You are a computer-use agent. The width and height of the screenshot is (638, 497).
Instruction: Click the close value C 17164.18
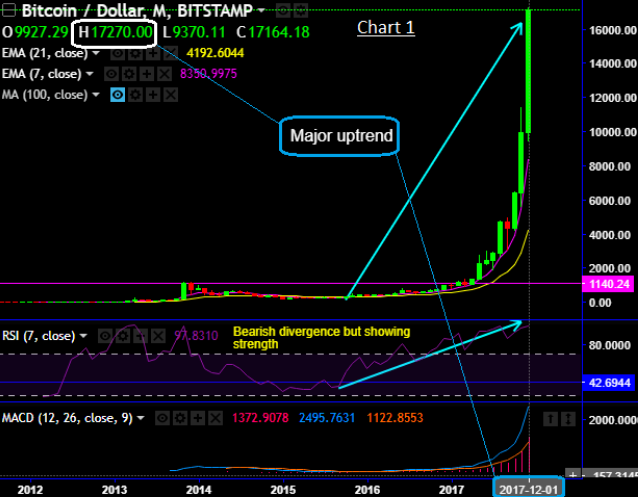coord(273,32)
